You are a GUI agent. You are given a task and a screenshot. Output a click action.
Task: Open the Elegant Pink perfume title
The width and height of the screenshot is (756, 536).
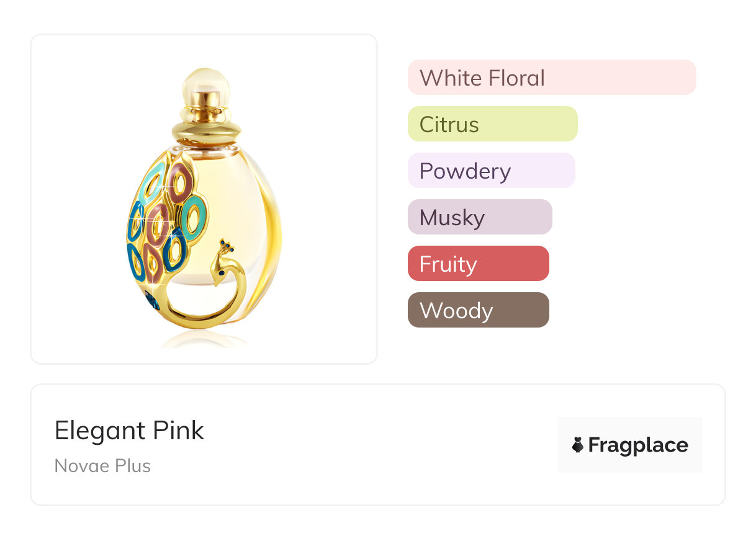pos(129,430)
